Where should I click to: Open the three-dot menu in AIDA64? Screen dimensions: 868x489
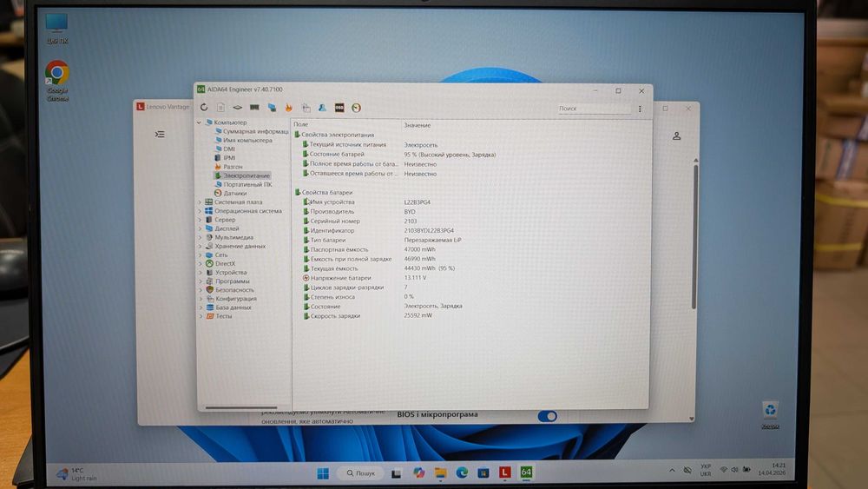[640, 109]
